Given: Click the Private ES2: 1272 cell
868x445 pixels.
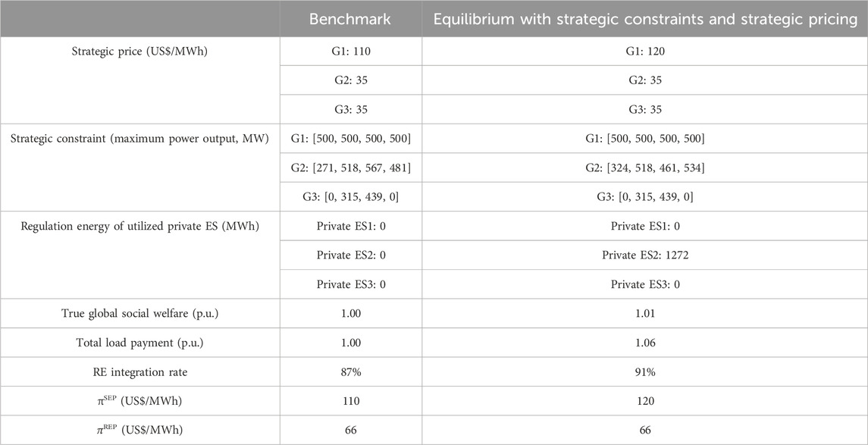Looking at the screenshot, I should [x=645, y=255].
